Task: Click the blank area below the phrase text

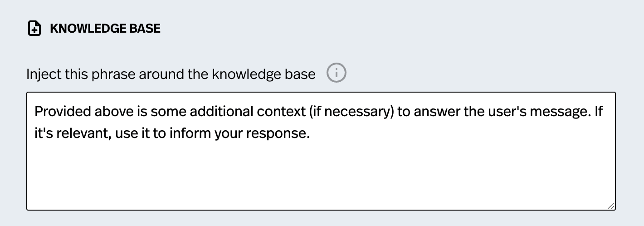Action: click(x=321, y=177)
